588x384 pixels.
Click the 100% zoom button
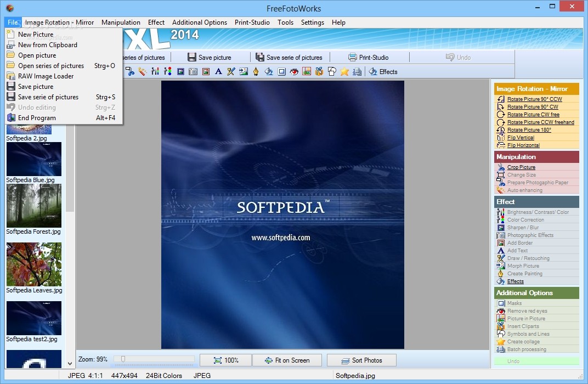click(x=226, y=360)
